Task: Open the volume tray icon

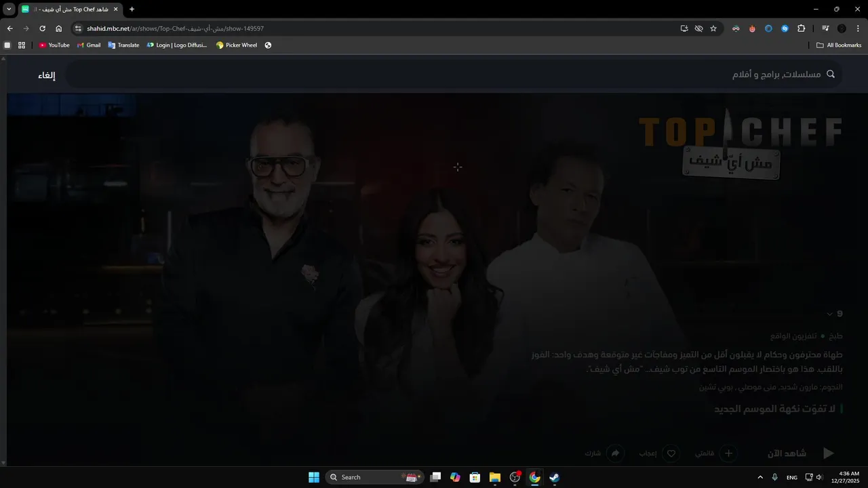Action: (819, 477)
